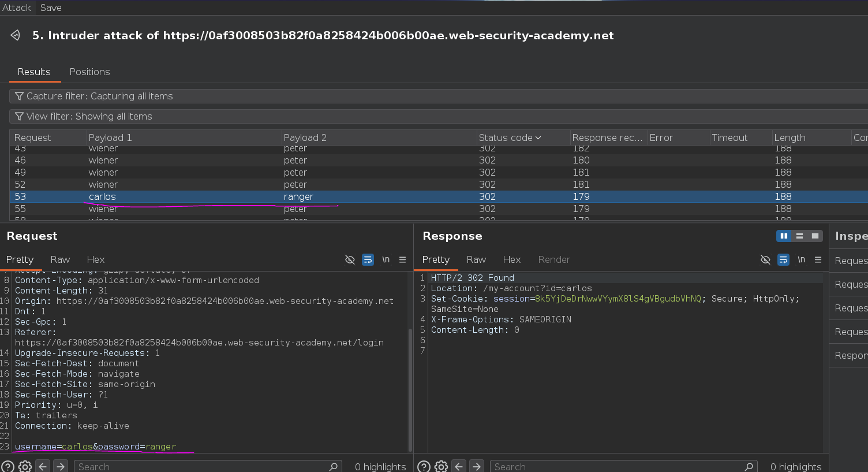Open the View filter settings bar
The image size is (868, 472).
[439, 116]
